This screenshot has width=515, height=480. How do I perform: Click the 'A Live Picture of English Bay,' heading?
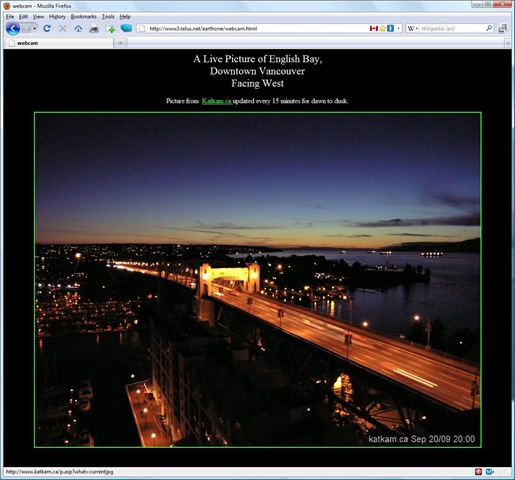click(x=258, y=59)
